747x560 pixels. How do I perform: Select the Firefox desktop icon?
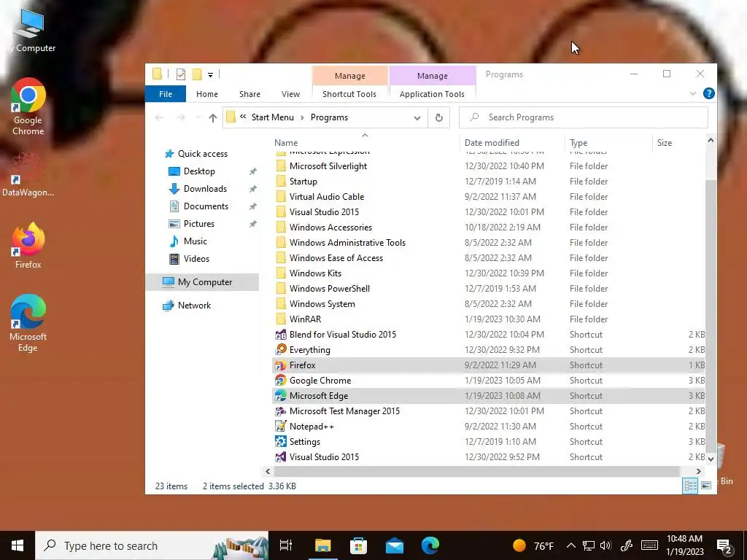coord(28,245)
